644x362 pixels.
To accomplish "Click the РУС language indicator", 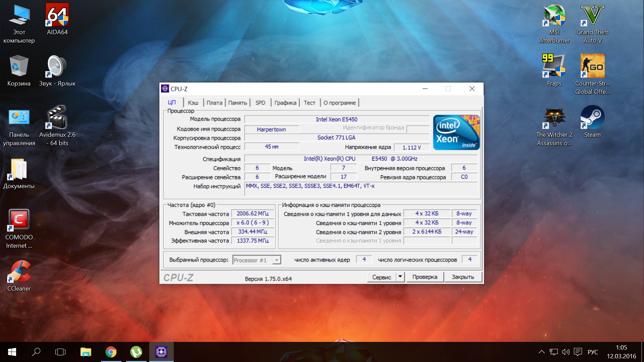I will 593,352.
